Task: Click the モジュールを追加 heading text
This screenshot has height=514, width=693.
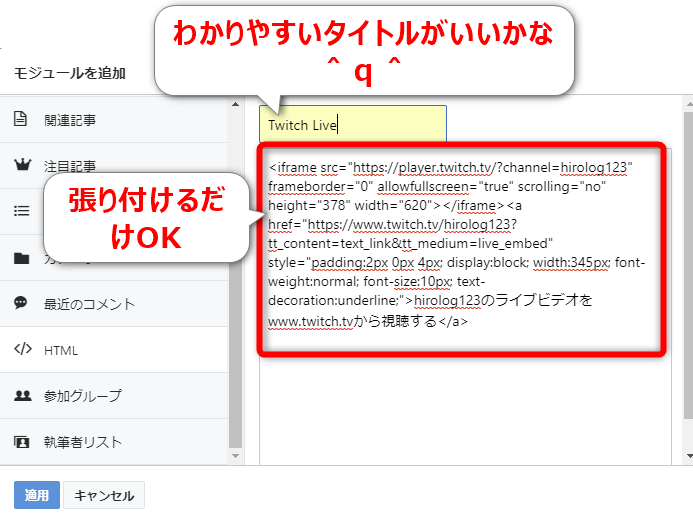Action: click(70, 73)
